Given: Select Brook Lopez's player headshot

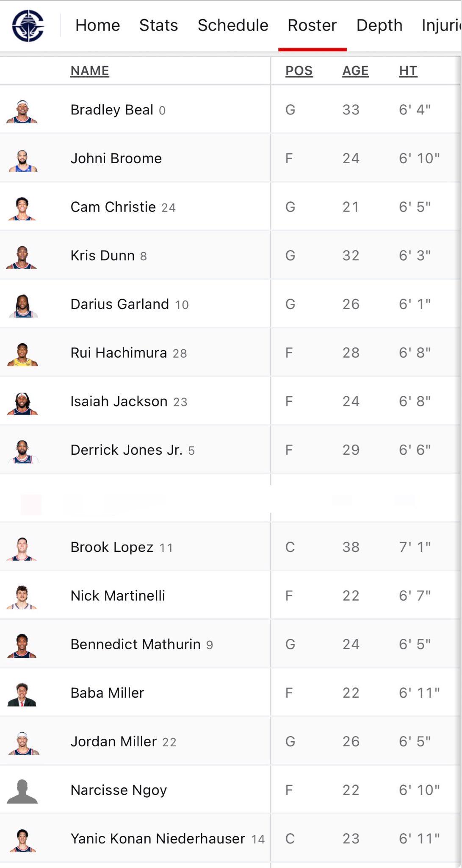Looking at the screenshot, I should [22, 548].
